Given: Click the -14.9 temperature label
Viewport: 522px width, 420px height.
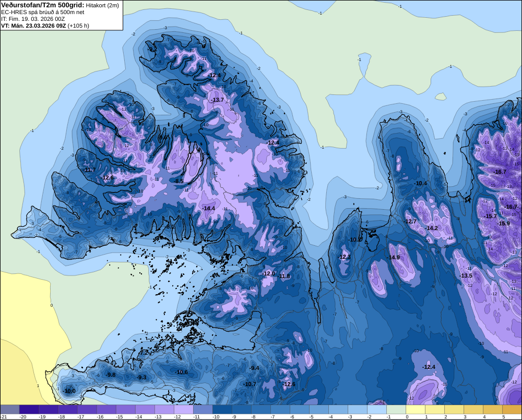Looking at the screenshot, I should point(394,258).
